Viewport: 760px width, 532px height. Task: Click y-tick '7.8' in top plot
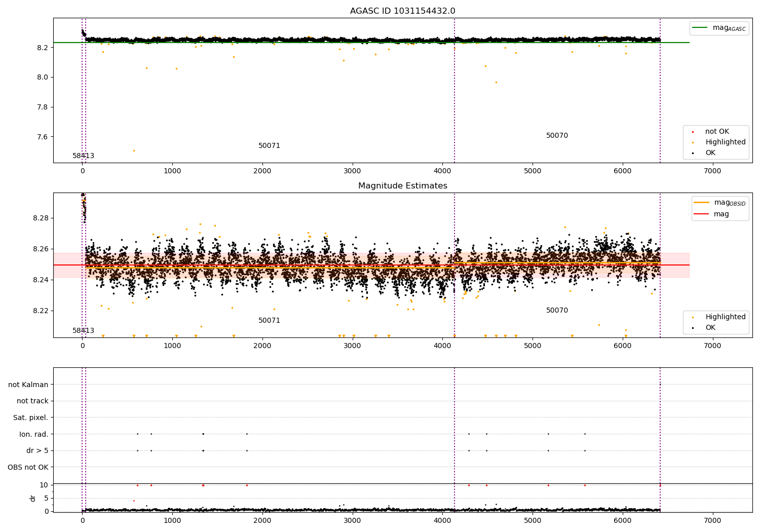tap(42, 107)
